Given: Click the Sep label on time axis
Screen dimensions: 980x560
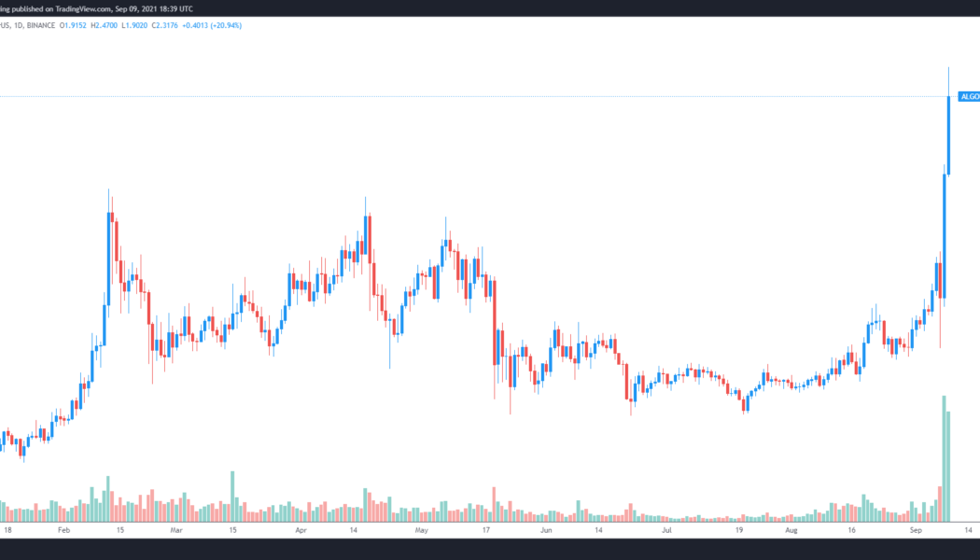Looking at the screenshot, I should (916, 529).
